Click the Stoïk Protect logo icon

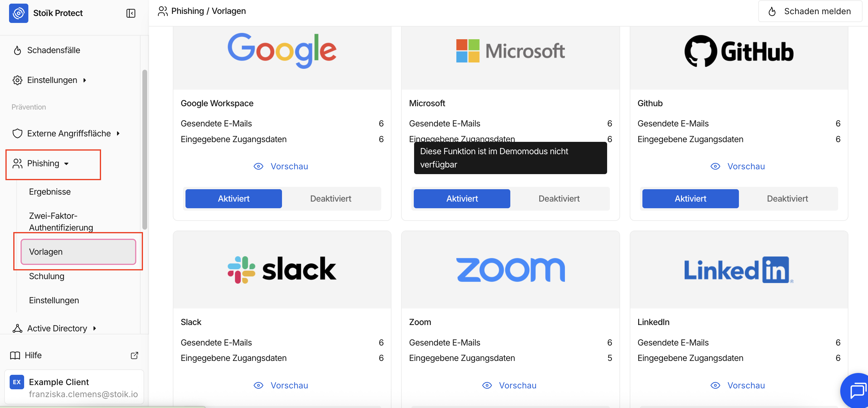[18, 13]
